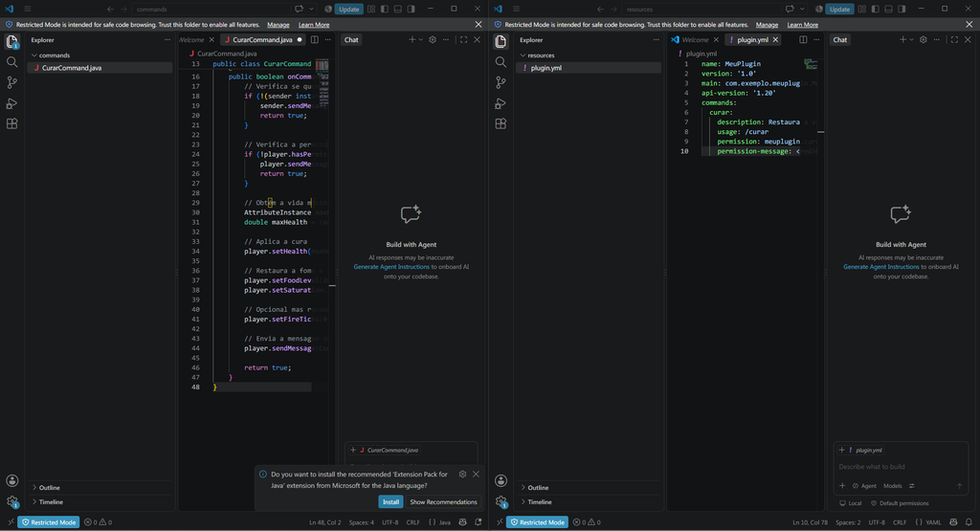Viewport: 980px width, 531px height.
Task: Toggle secondary sidebar in right window title bar
Action: click(902, 9)
